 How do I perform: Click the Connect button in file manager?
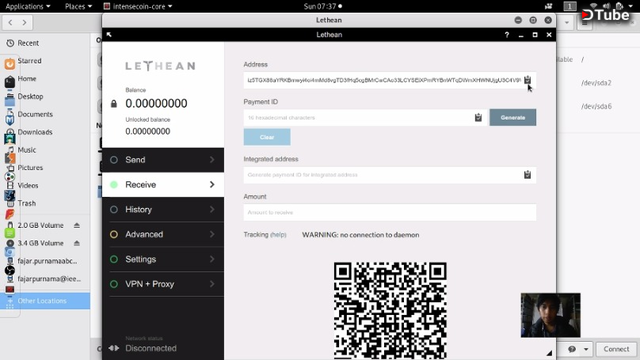point(616,349)
